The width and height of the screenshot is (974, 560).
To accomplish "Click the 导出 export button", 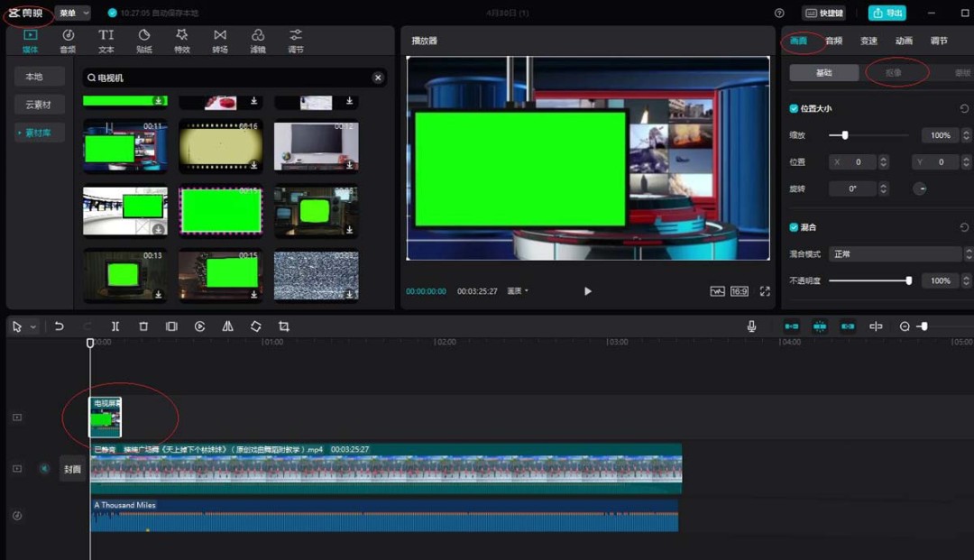I will [x=887, y=14].
